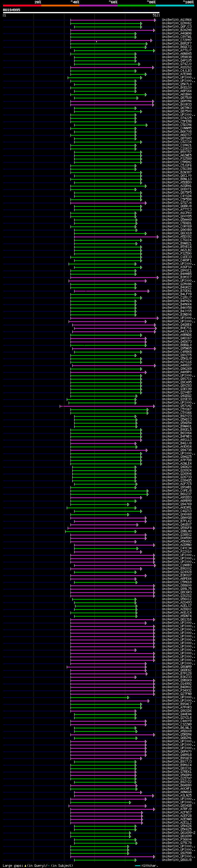Screen dimensions: 197x868
Task: Click the UniRef100_B8M2F7 label
Action: coord(177,43)
